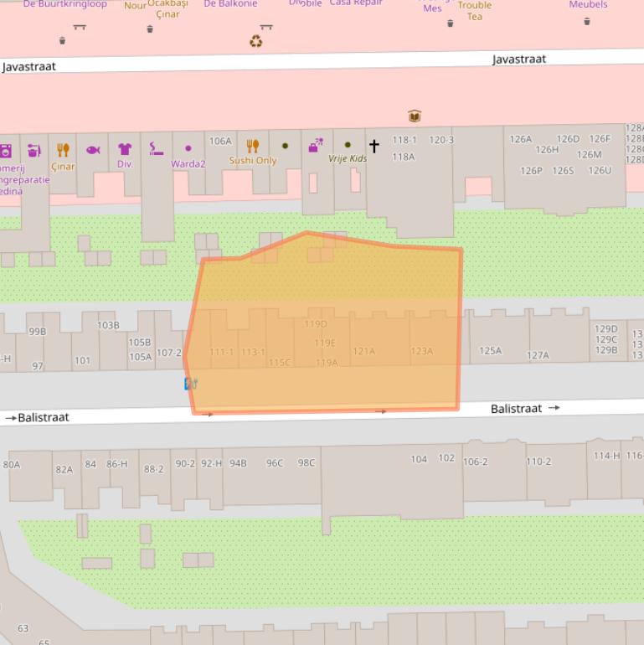Image resolution: width=644 pixels, height=645 pixels.
Task: Select house number 125A
Action: click(x=490, y=351)
